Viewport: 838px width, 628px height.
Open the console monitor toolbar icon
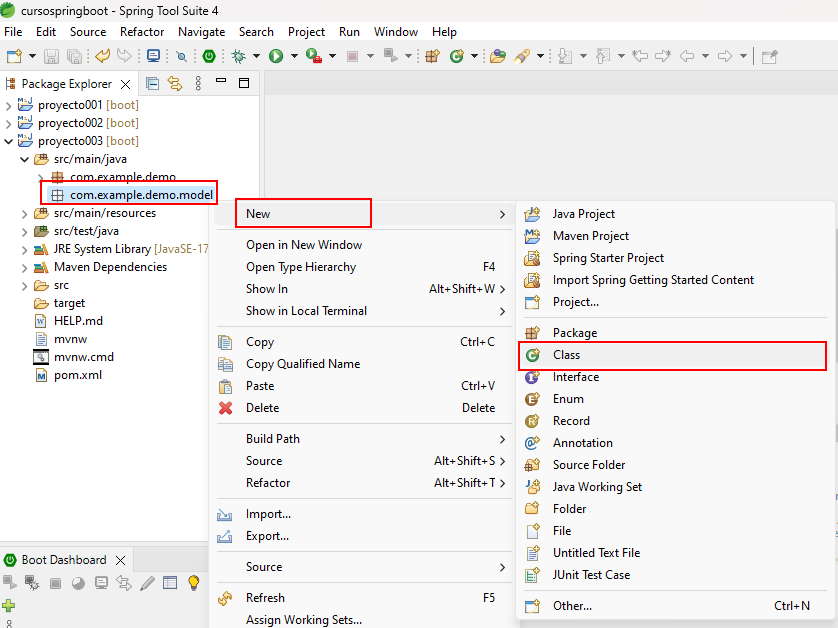154,56
